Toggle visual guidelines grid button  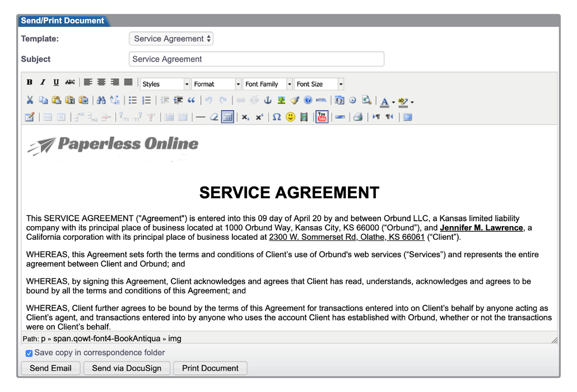(x=227, y=117)
